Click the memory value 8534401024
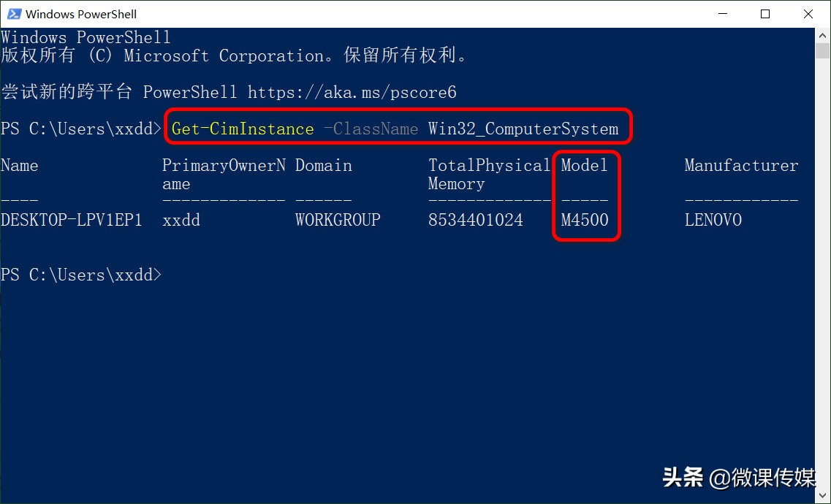 pos(475,220)
